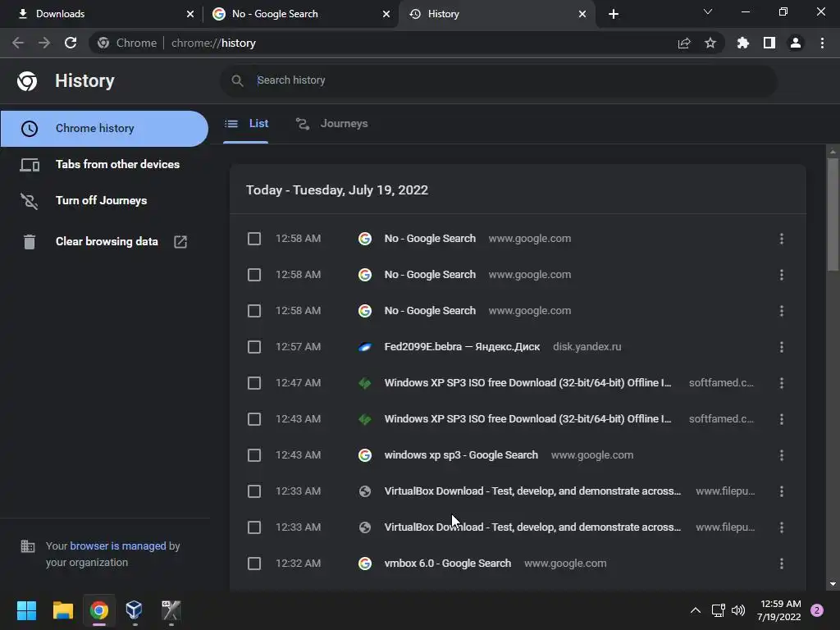Image resolution: width=840 pixels, height=630 pixels.
Task: Open Clear browsing data
Action: click(107, 242)
